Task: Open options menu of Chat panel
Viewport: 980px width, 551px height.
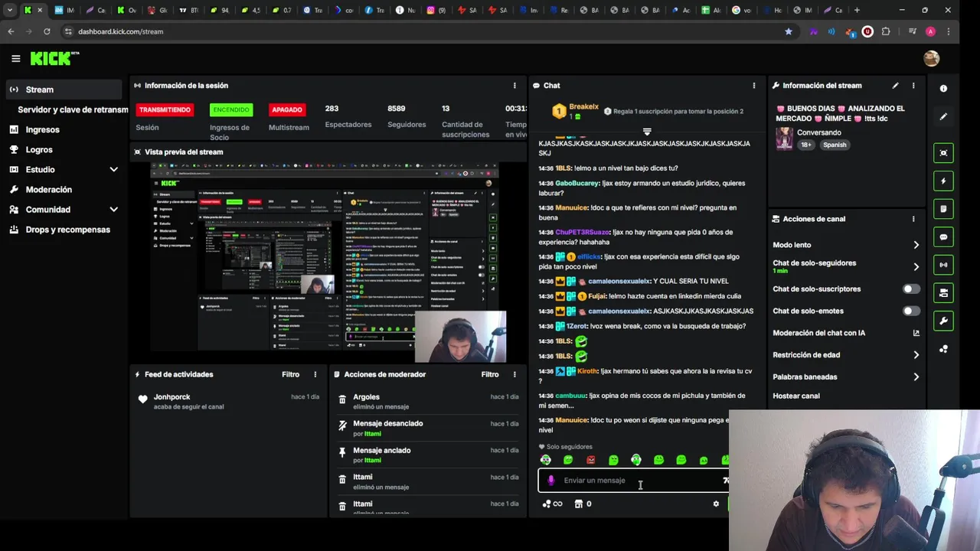Action: click(753, 86)
